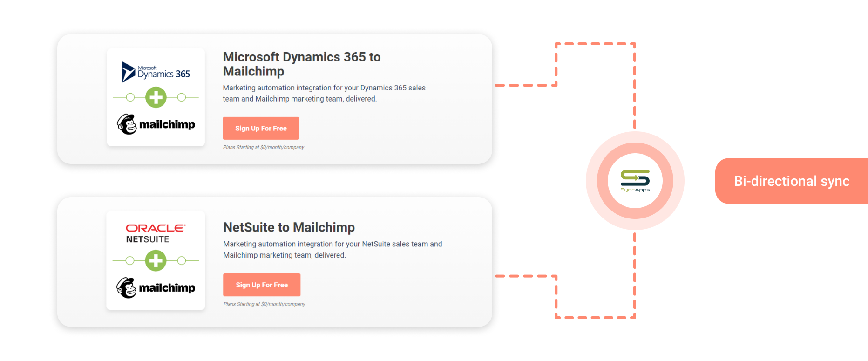The image size is (868, 361).
Task: Click the plans pricing note under the NetSuite button
Action: click(x=264, y=304)
